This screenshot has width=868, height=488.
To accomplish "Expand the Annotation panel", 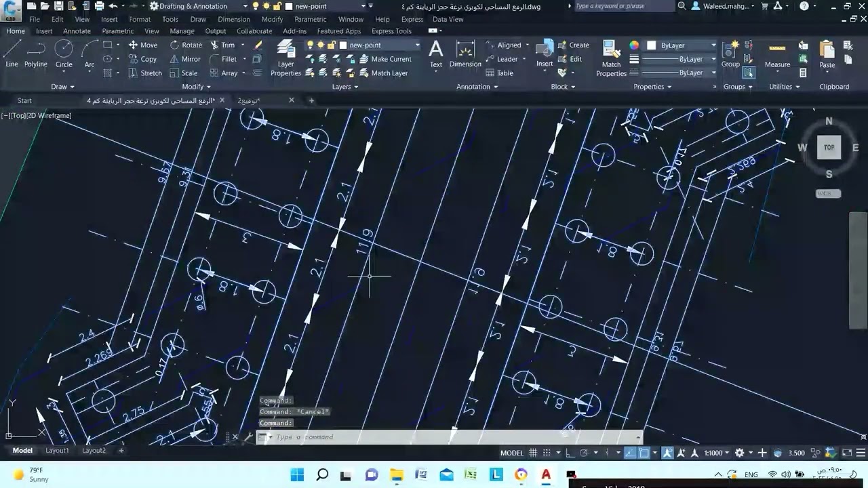I will pos(477,87).
